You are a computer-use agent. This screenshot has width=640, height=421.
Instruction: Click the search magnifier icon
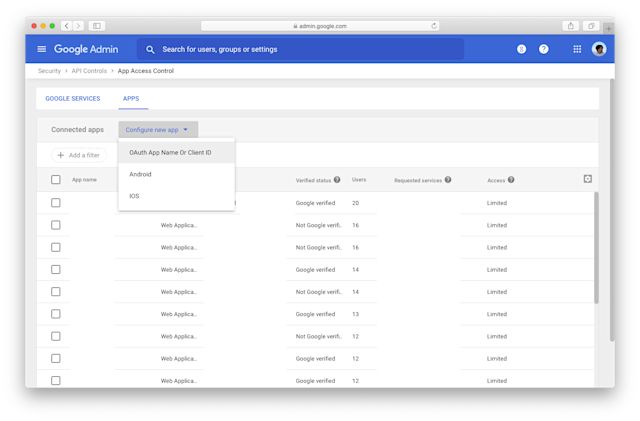(x=150, y=49)
